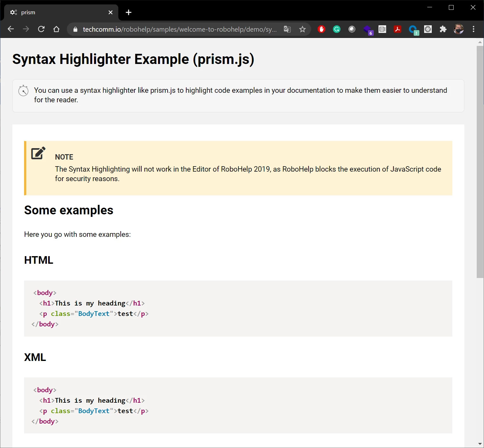Close the prism tab
Screen dimensions: 484x448
click(111, 12)
